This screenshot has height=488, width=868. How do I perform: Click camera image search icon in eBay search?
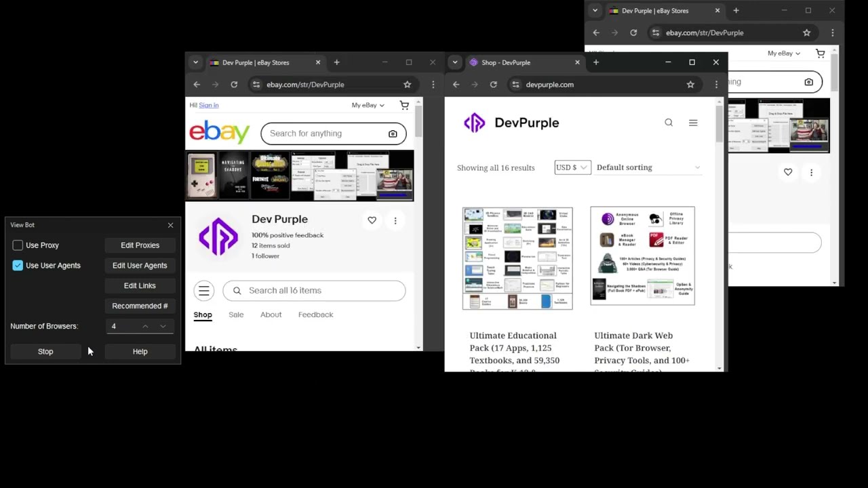tap(393, 134)
